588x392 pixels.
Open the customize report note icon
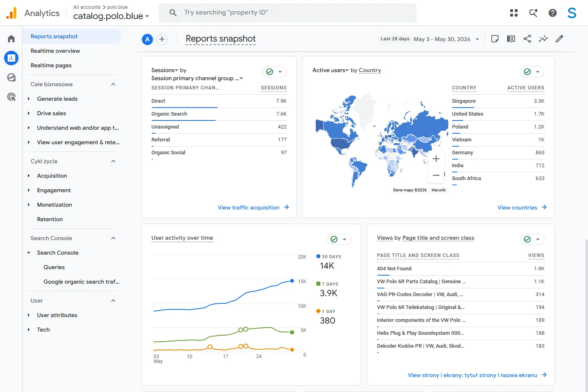click(x=495, y=39)
